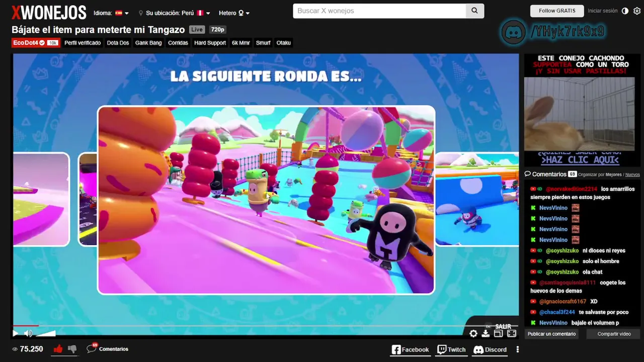This screenshot has height=362, width=644.
Task: Click the 'Iniciar sesión' link
Action: point(602,11)
